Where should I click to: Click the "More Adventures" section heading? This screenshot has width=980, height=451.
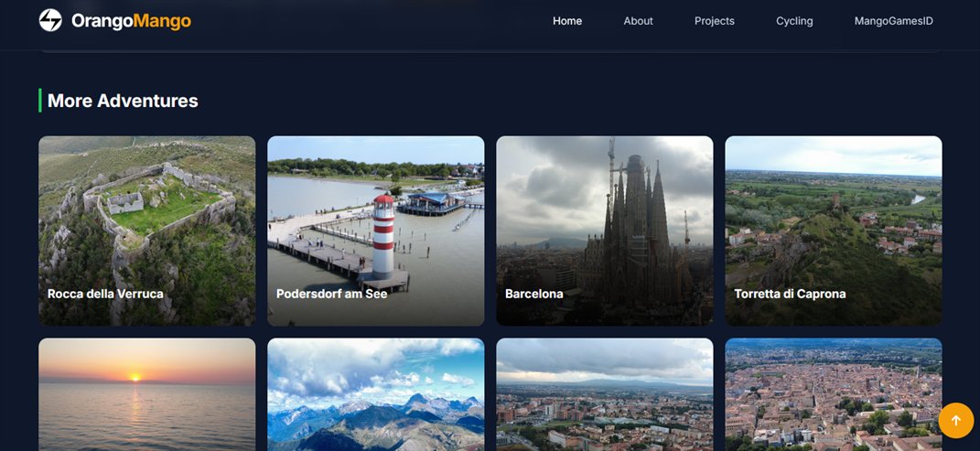click(124, 101)
